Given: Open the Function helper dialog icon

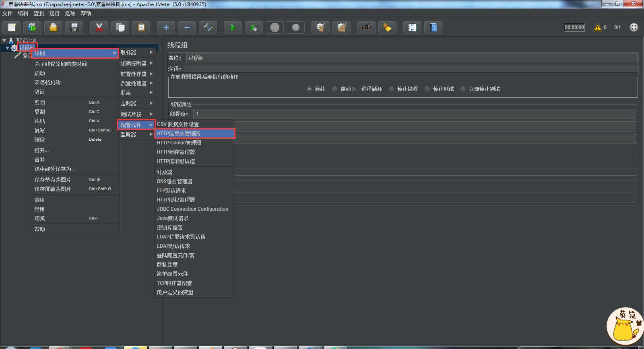Looking at the screenshot, I should click(x=412, y=27).
